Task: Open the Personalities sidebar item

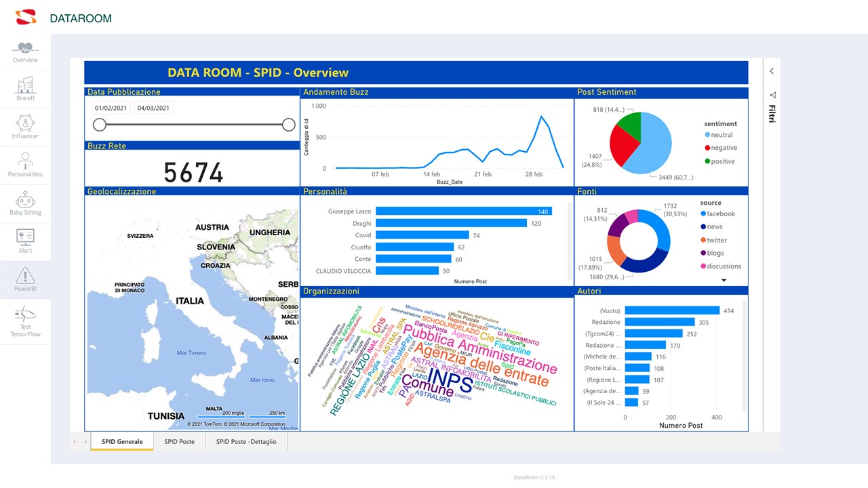Action: tap(25, 165)
